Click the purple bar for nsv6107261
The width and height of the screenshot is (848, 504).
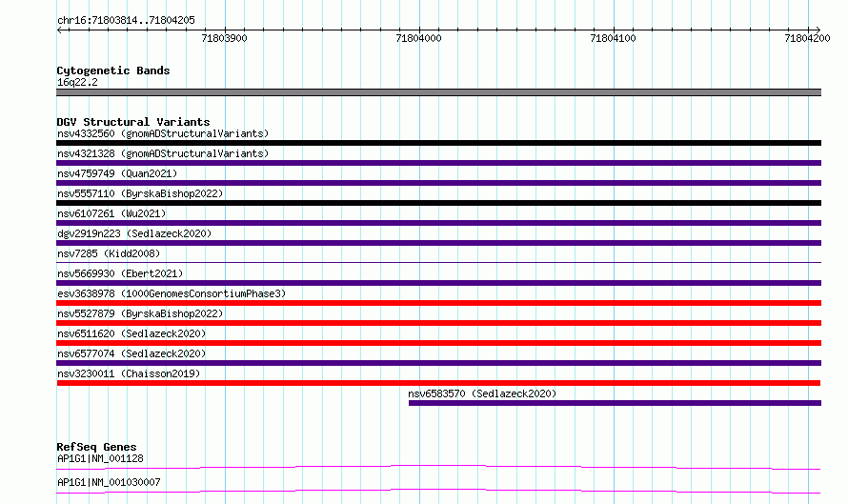click(438, 223)
